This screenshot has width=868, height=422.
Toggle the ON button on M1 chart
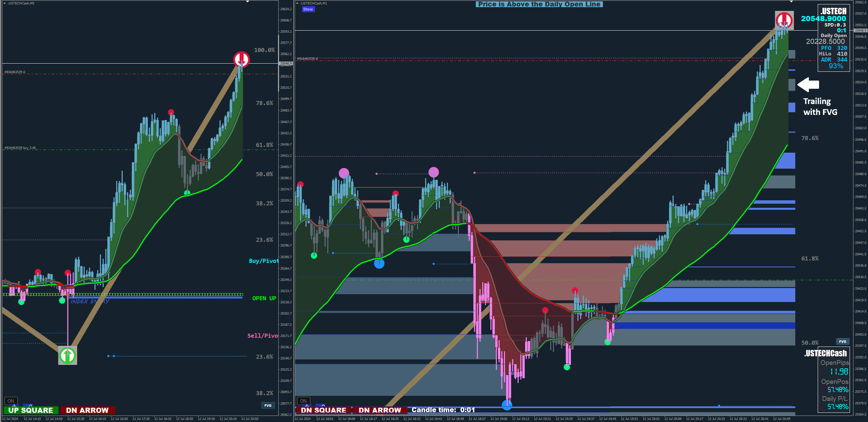pyautogui.click(x=303, y=401)
